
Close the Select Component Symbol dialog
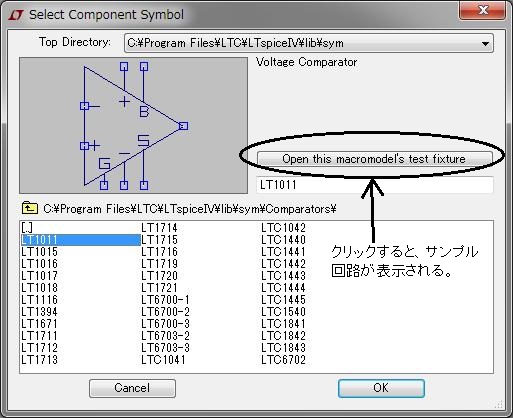[x=482, y=10]
